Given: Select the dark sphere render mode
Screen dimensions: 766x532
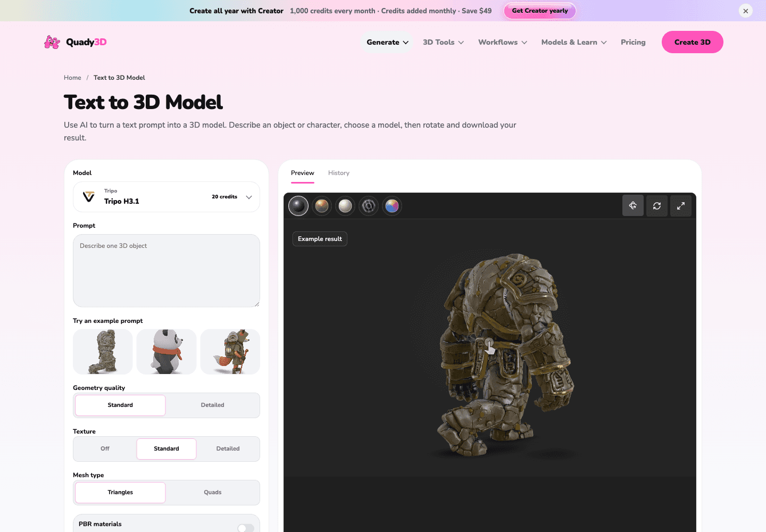Looking at the screenshot, I should coord(298,206).
